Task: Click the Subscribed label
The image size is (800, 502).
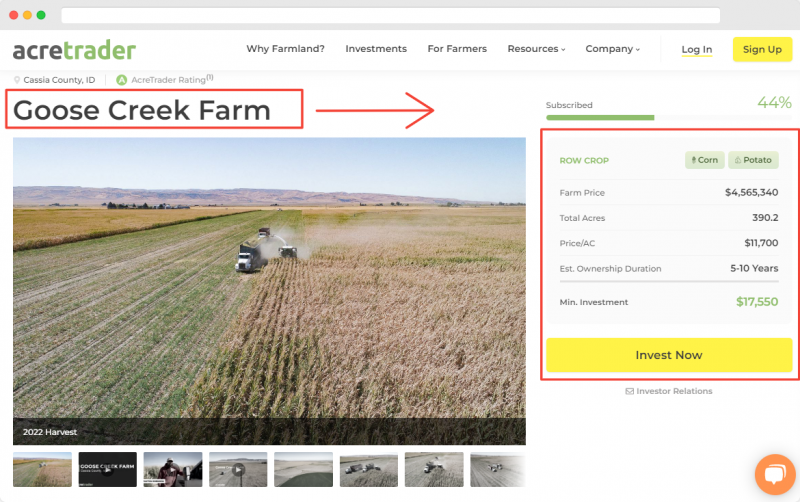Action: tap(569, 105)
